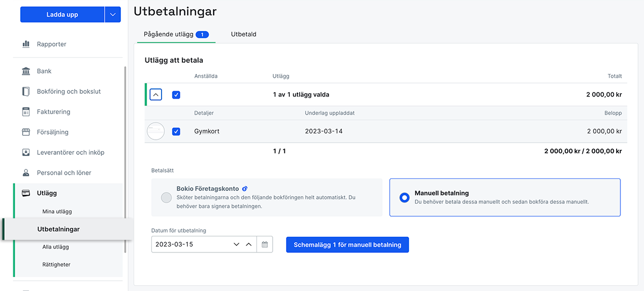The image size is (644, 291).
Task: Click the Gymkort expense name
Action: click(x=207, y=131)
